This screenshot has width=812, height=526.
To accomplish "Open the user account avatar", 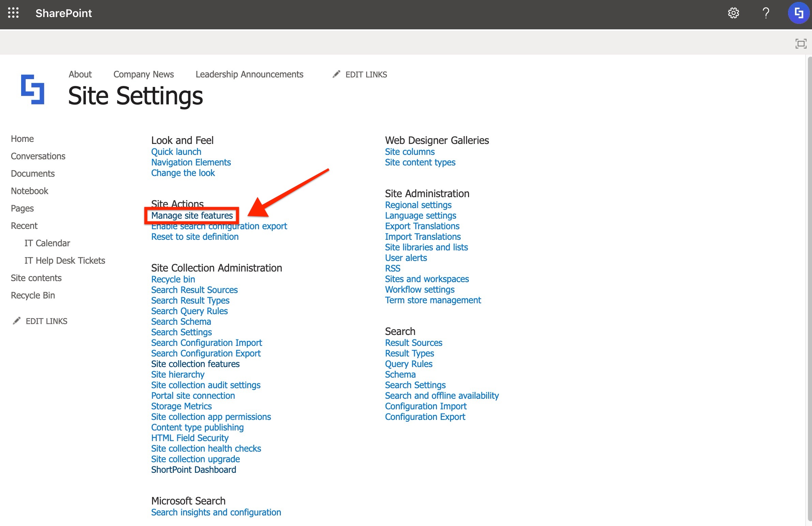I will tap(798, 13).
